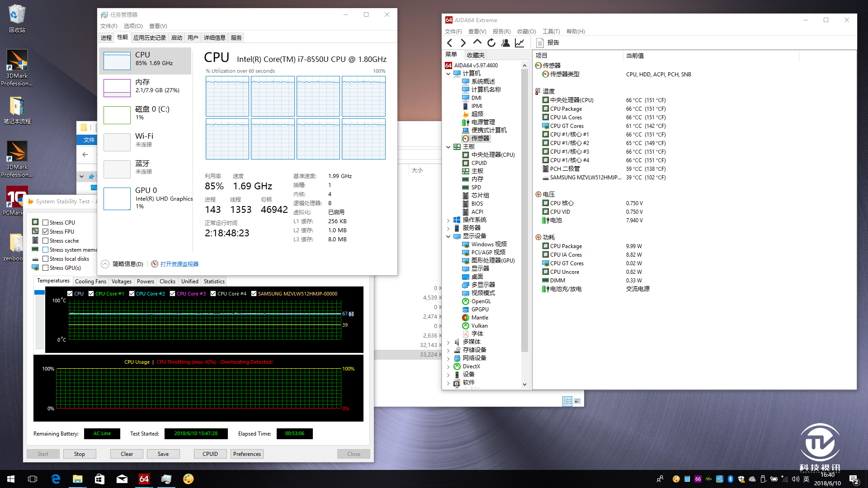The height and width of the screenshot is (488, 868).
Task: Open 详细信息 tab in Task Manager
Action: (x=214, y=38)
